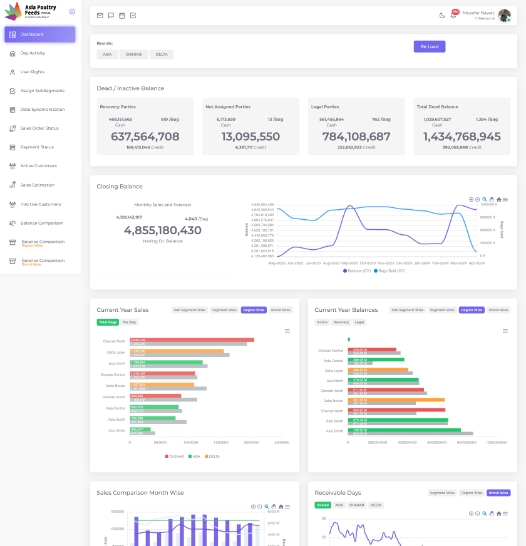The width and height of the screenshot is (526, 546).
Task: Open hamburger menu on Current Year Balances chart
Action: tap(505, 331)
